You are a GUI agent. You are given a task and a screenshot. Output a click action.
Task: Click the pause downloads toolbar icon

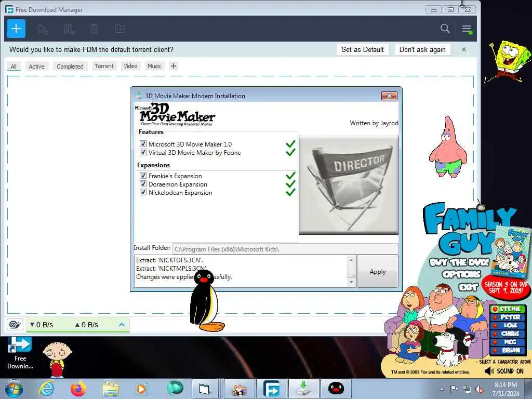point(69,29)
